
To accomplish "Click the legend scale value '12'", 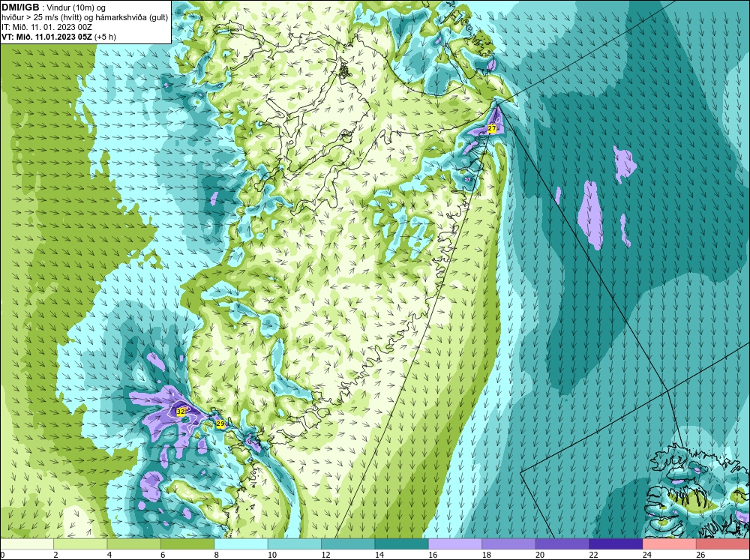I will [x=325, y=555].
